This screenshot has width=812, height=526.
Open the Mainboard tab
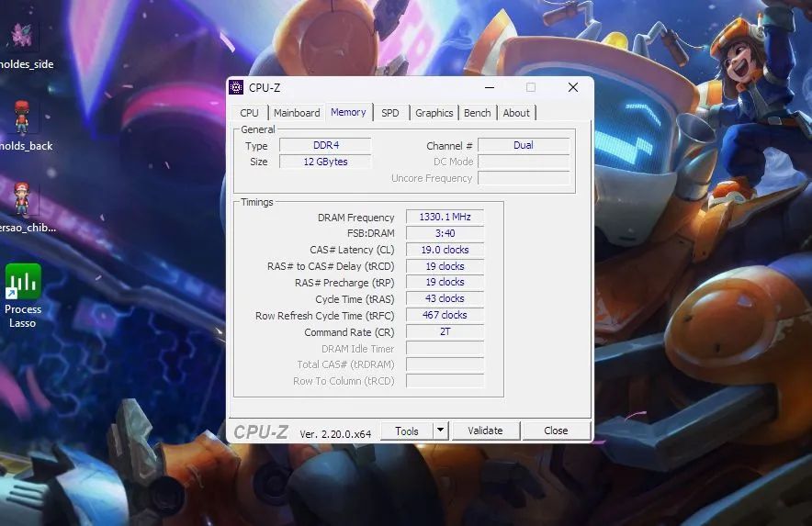(x=297, y=113)
